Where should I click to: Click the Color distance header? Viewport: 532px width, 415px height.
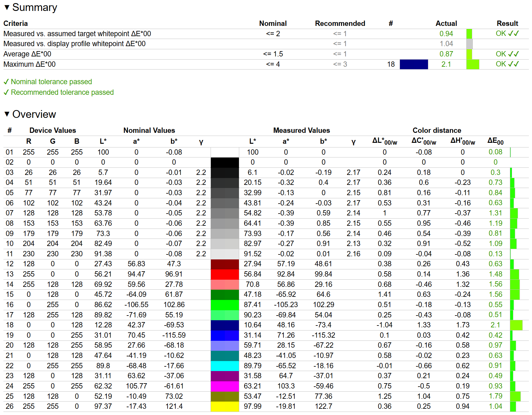point(437,130)
